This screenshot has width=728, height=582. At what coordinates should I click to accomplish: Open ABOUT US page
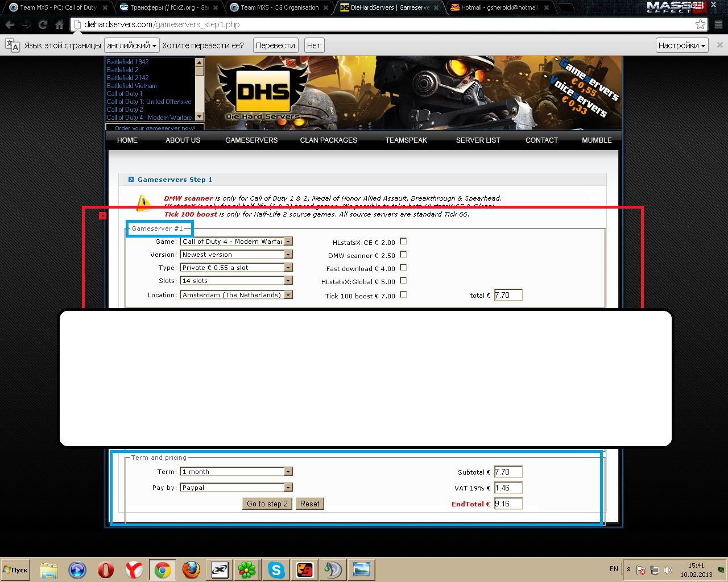click(183, 140)
